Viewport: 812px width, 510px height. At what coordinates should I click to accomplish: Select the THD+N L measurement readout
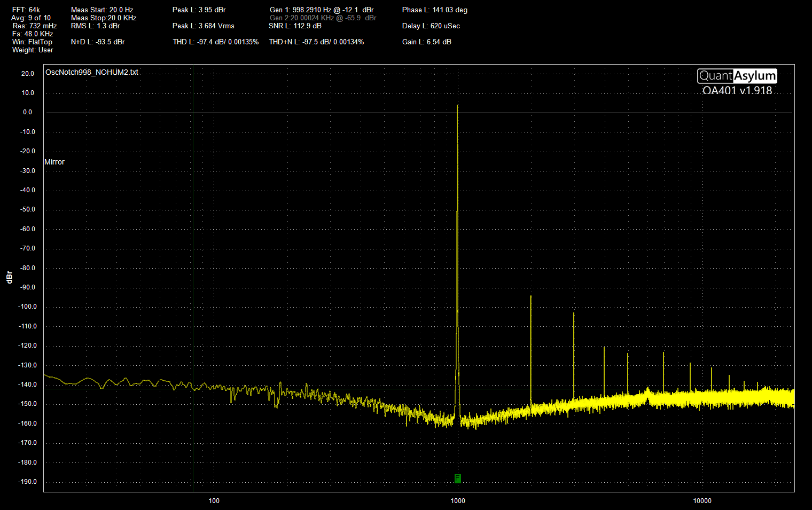point(316,42)
